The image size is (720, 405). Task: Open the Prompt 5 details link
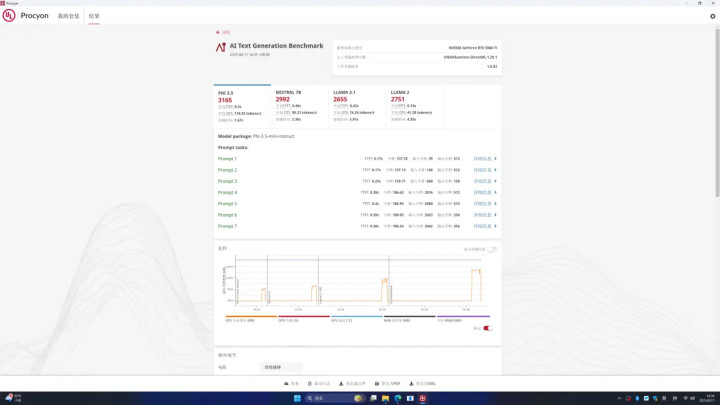pyautogui.click(x=482, y=203)
